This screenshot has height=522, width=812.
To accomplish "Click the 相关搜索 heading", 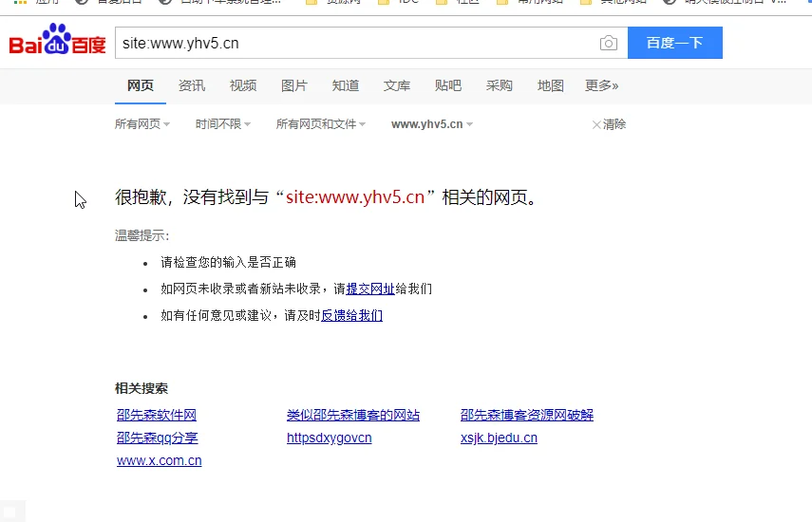I will (142, 388).
